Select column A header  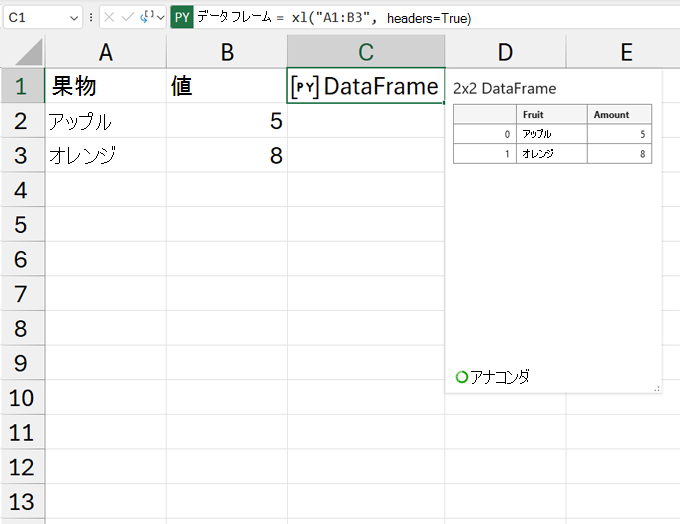105,52
